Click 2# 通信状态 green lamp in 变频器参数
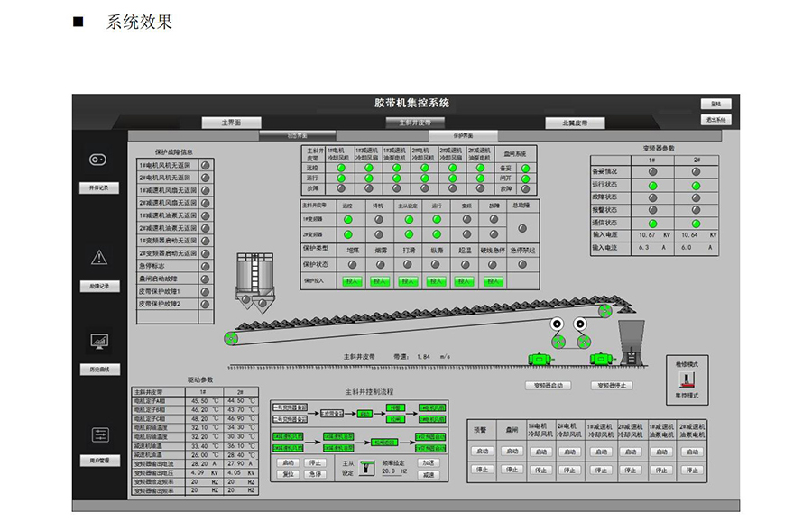The height and width of the screenshot is (521, 812). (696, 224)
